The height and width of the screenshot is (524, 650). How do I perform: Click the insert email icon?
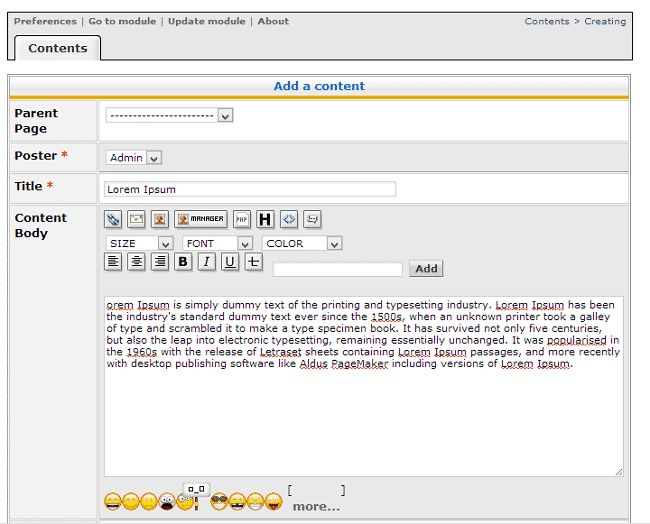tap(136, 219)
